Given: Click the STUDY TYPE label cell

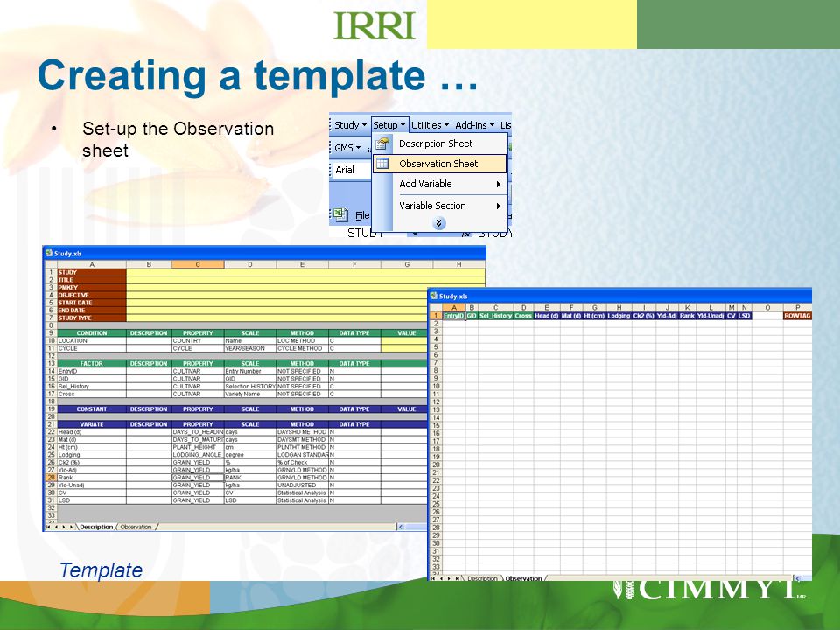Looking at the screenshot, I should [92, 318].
